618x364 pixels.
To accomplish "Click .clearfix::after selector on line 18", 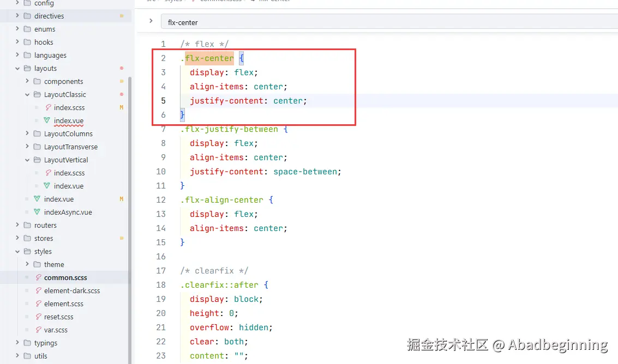I will (219, 285).
